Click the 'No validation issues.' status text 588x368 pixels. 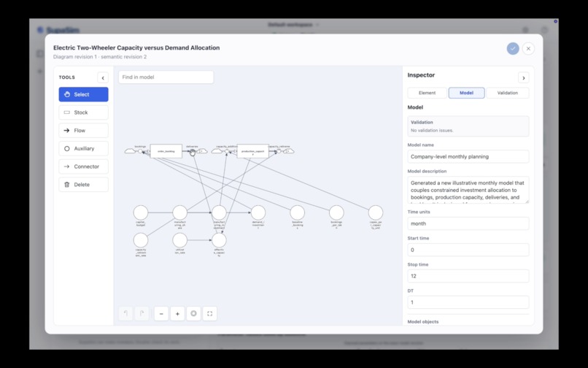click(432, 130)
